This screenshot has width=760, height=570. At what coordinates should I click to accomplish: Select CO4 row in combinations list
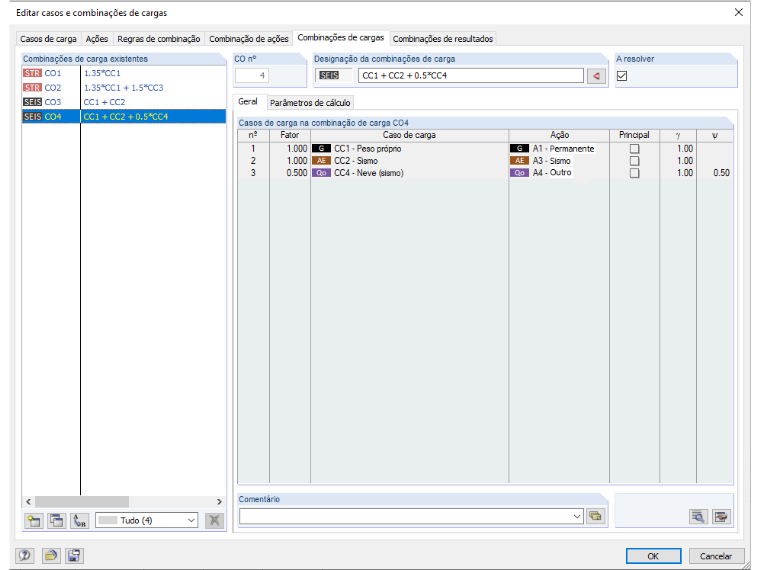coord(124,117)
